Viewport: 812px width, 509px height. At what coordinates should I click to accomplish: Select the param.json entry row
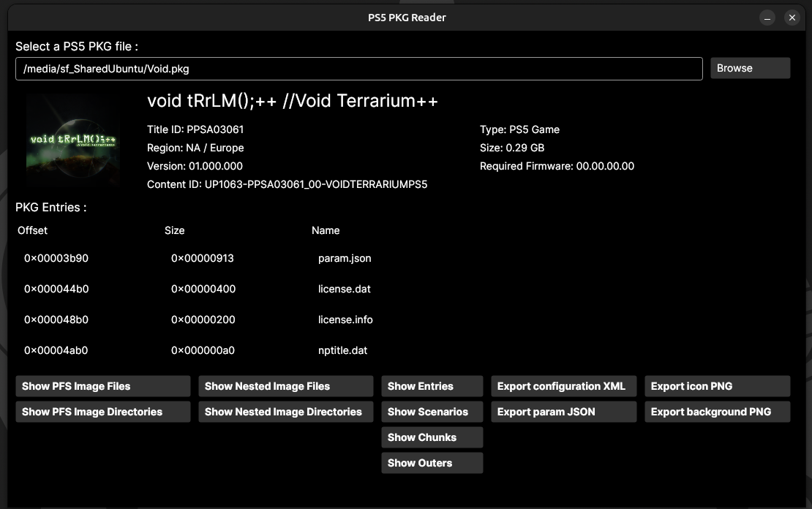pyautogui.click(x=345, y=258)
